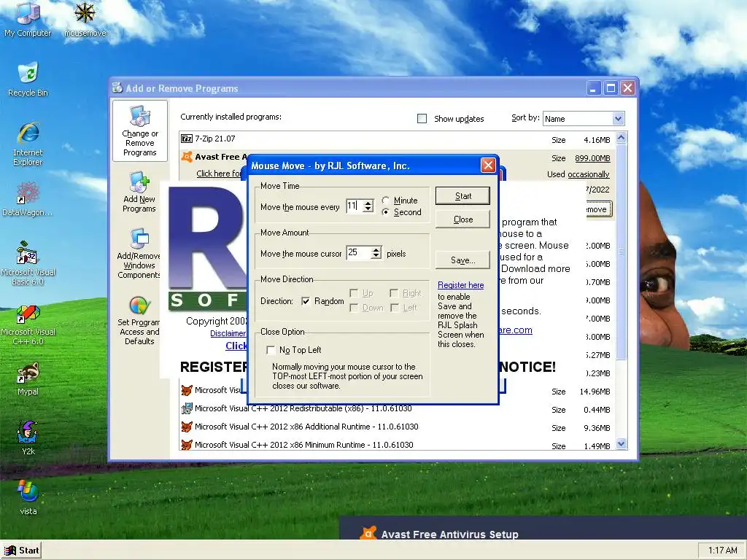Image resolution: width=747 pixels, height=560 pixels.
Task: Open the Y2k desktop icon
Action: (28, 438)
